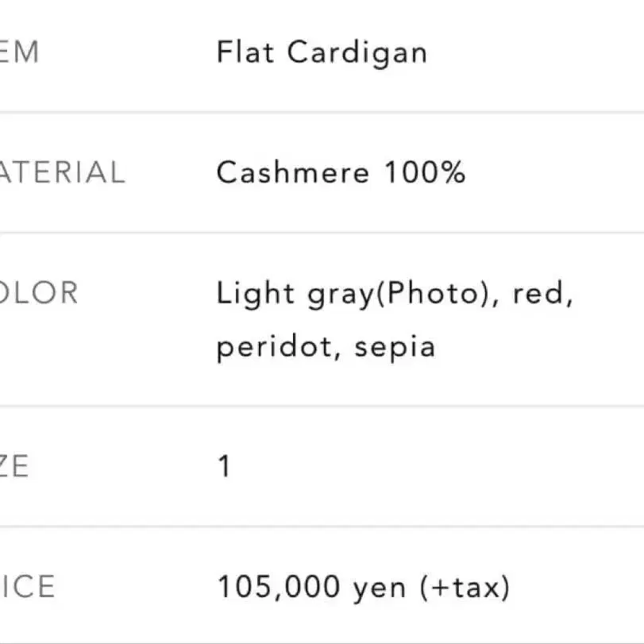Select the PRICE row label

(x=28, y=588)
